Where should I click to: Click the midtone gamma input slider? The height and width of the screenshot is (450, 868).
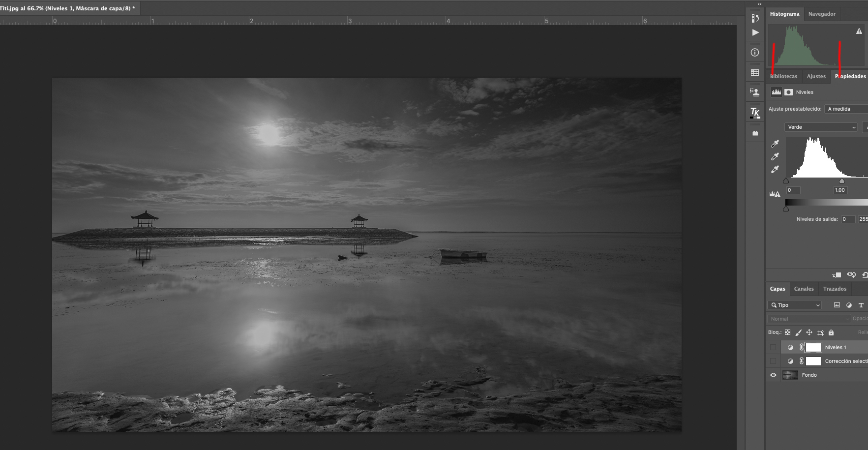pyautogui.click(x=841, y=181)
